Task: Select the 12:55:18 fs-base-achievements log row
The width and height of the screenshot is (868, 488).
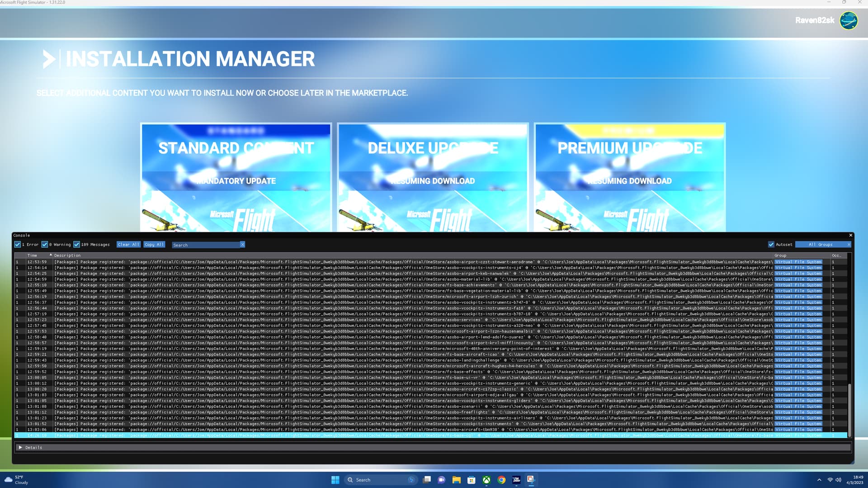Action: click(x=431, y=285)
